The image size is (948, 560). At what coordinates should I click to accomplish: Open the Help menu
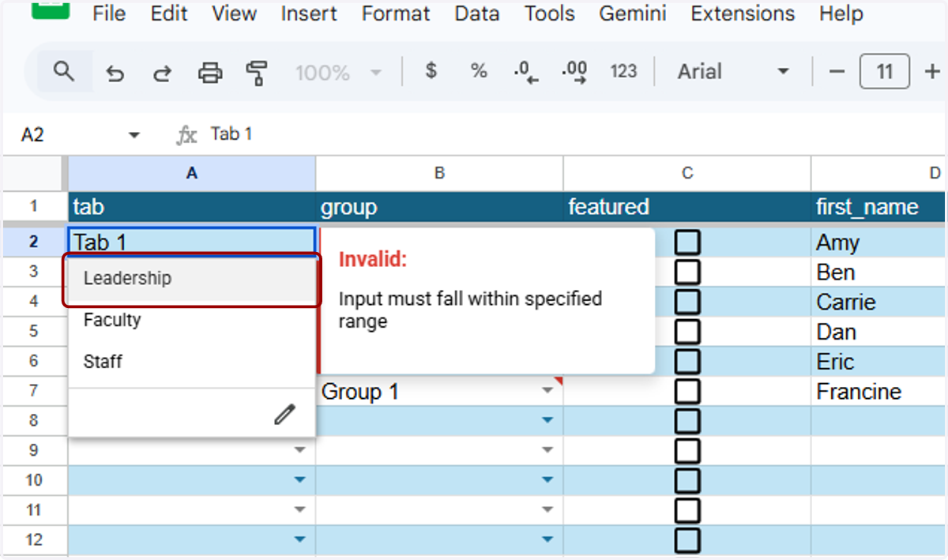pyautogui.click(x=841, y=13)
